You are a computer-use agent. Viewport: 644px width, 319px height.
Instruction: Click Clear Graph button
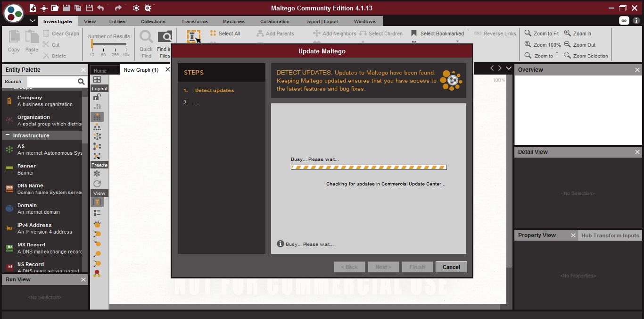tap(61, 34)
